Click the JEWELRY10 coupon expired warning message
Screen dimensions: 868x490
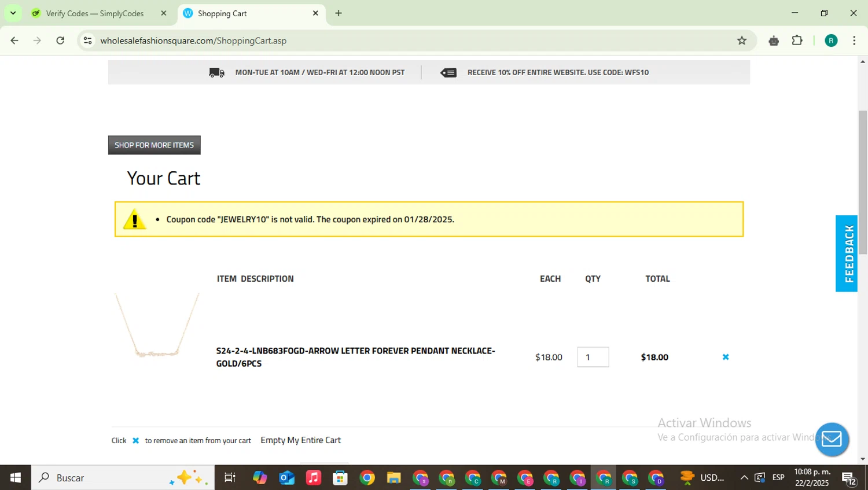coord(310,219)
